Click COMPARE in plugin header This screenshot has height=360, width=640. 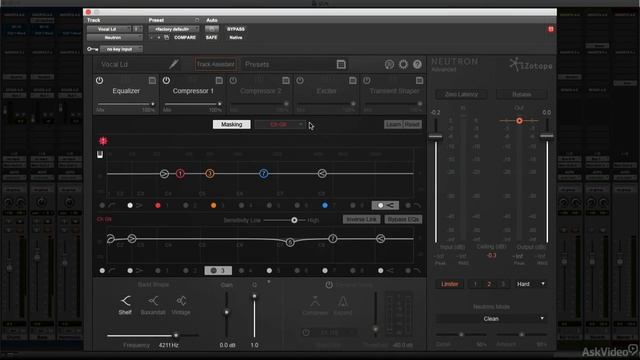point(185,38)
